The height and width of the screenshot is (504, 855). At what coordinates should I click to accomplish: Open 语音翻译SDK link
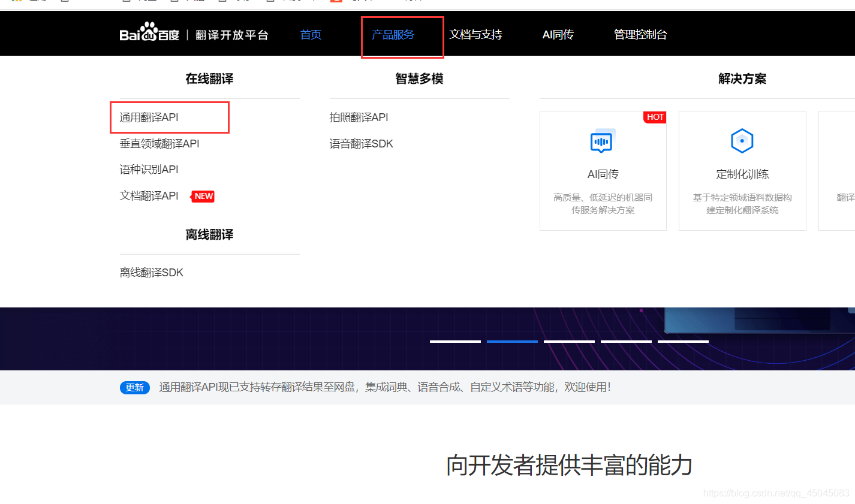pyautogui.click(x=361, y=143)
